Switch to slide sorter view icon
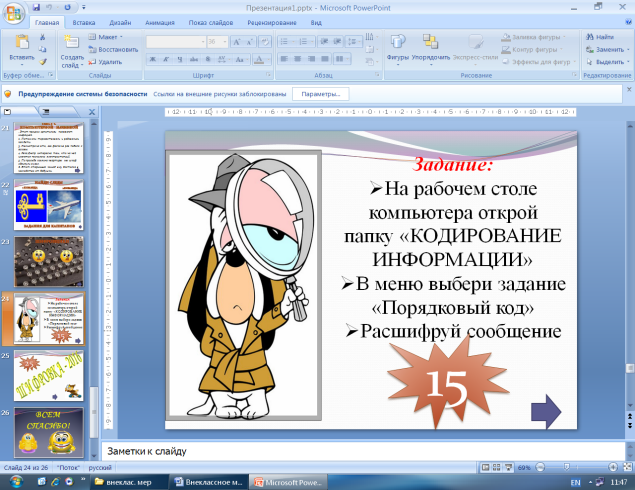 click(x=496, y=467)
